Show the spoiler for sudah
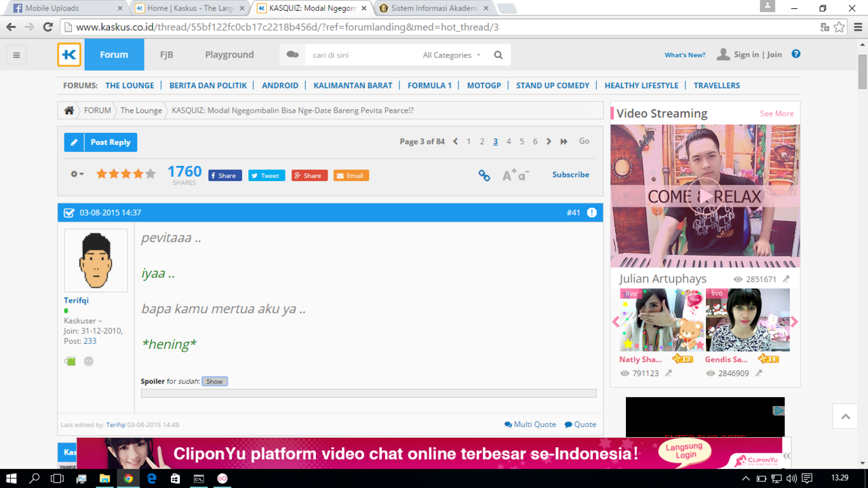868x488 pixels. [214, 382]
